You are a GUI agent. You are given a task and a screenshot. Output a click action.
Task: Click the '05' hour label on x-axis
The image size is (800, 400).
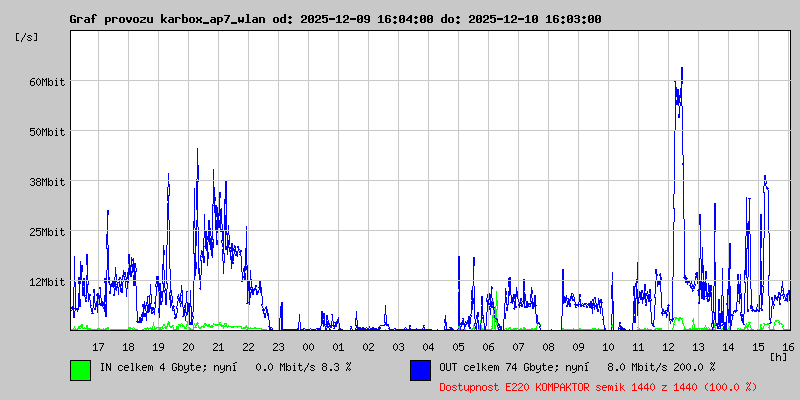[x=458, y=347]
